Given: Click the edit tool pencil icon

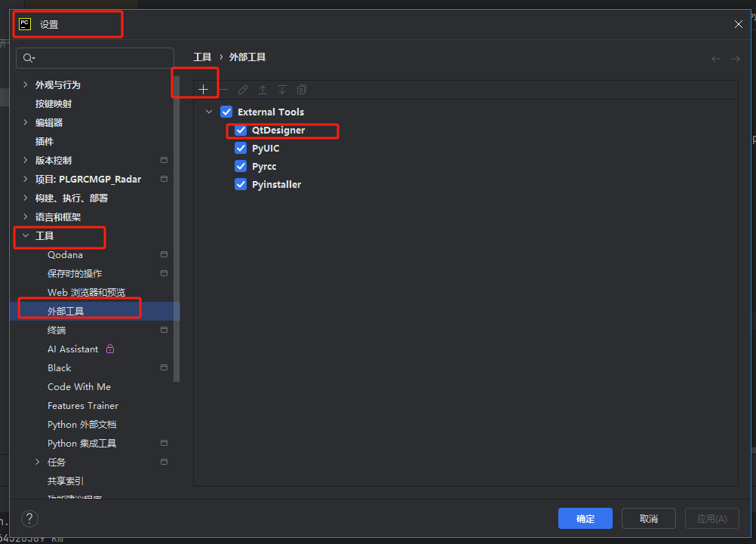Looking at the screenshot, I should [243, 89].
